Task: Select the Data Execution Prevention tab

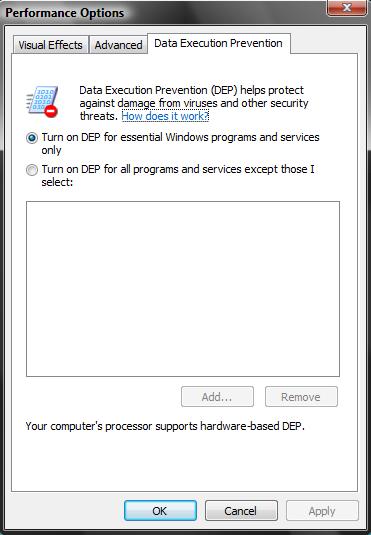Action: [219, 43]
